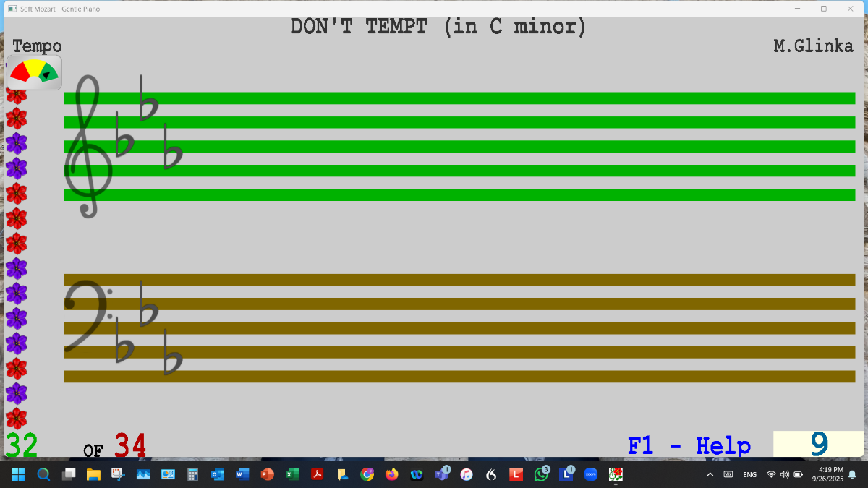Click the Soft Mozart icon in the title bar
This screenshot has width=868, height=488.
point(12,9)
